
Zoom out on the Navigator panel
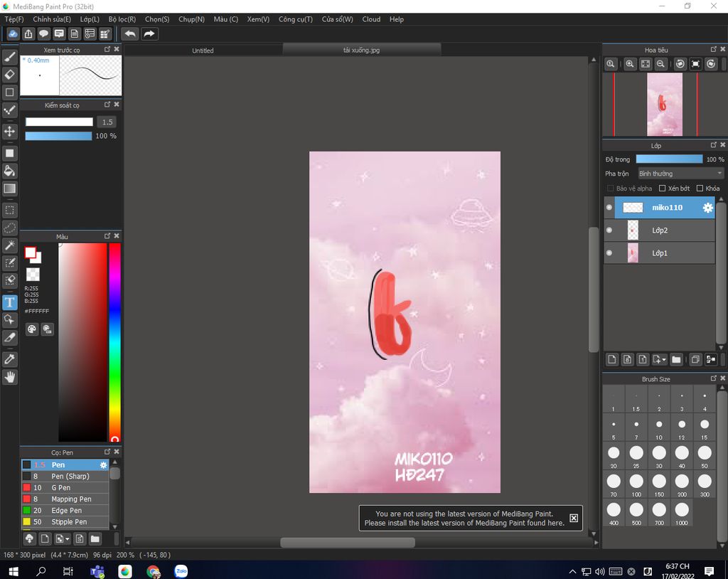(x=660, y=64)
